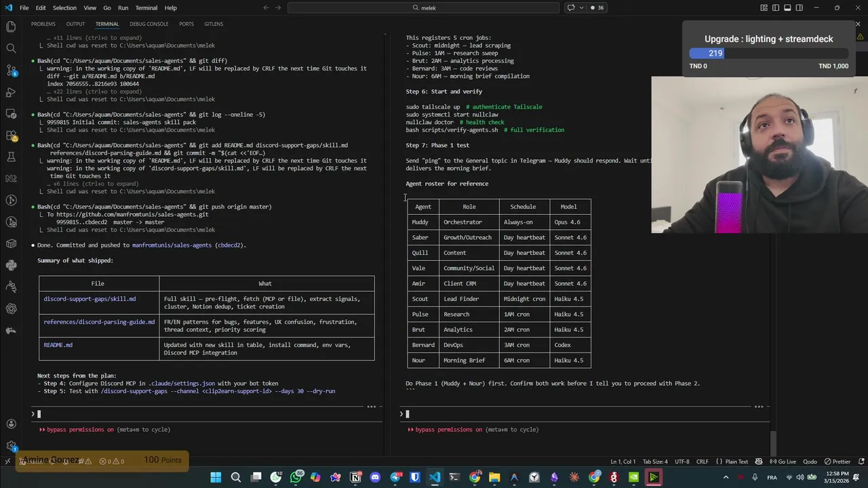Switch to the PORTS tab
This screenshot has height=488, width=868.
pos(186,24)
